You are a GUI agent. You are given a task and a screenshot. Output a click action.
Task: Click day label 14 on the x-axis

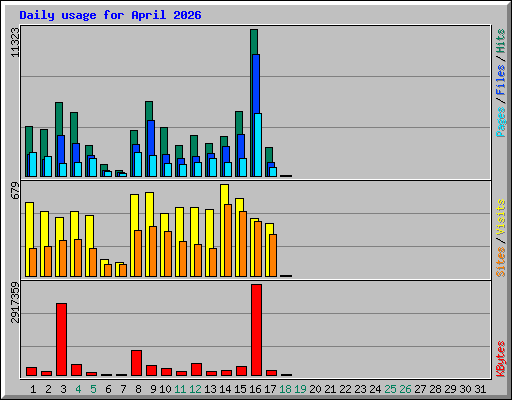(x=225, y=389)
